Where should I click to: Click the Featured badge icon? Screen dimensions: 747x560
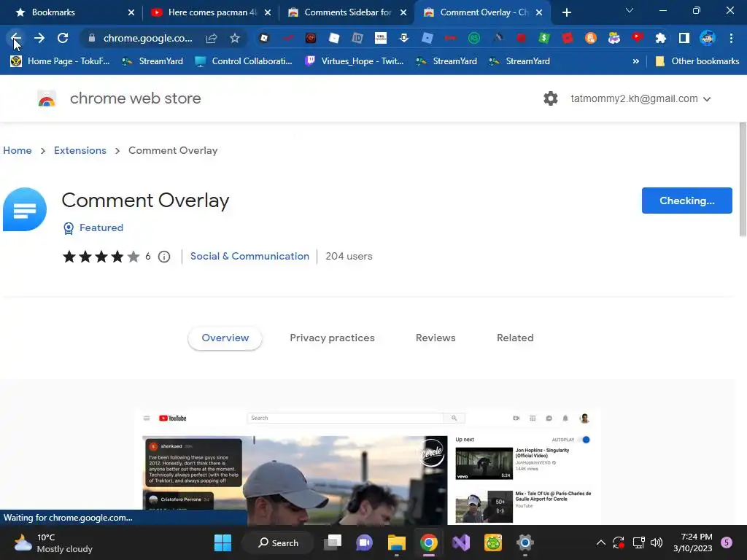69,228
